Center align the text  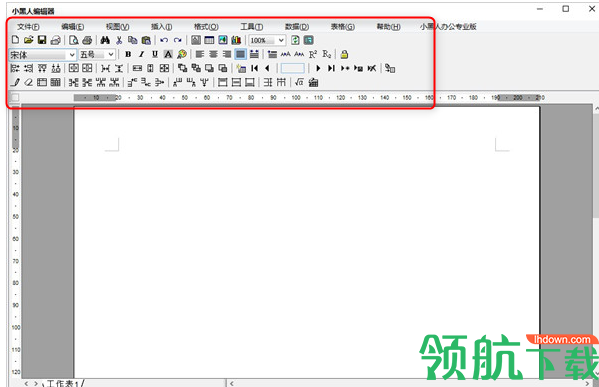pyautogui.click(x=213, y=54)
